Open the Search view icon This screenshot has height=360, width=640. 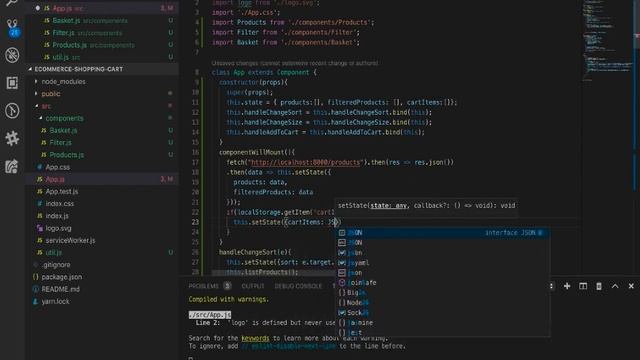12,3
